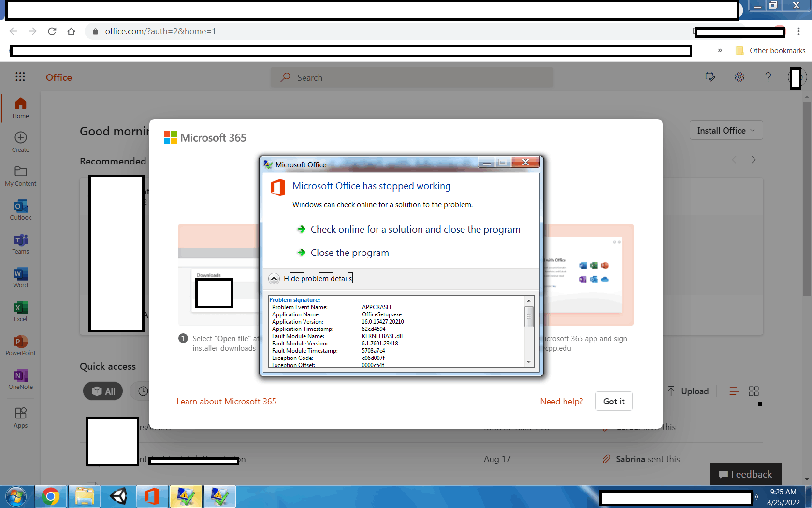Image resolution: width=812 pixels, height=508 pixels.
Task: Click Office title link in header
Action: (x=59, y=77)
